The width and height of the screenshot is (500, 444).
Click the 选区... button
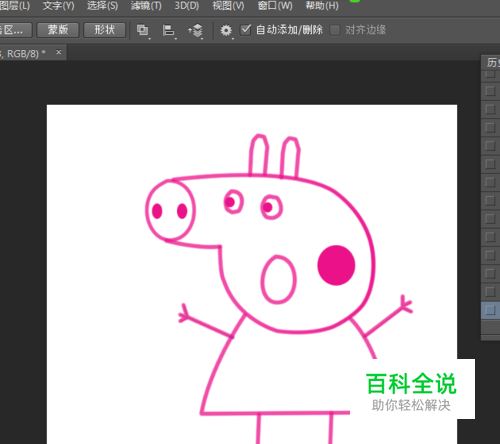pos(16,30)
